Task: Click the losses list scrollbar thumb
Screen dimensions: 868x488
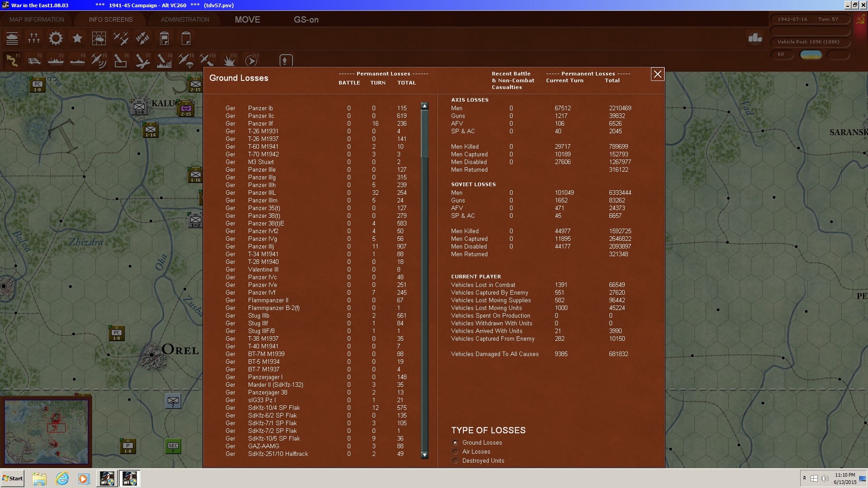Action: tap(425, 133)
